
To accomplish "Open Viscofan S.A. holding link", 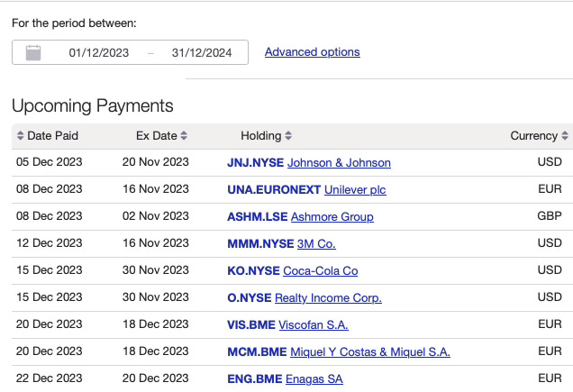I will point(314,325).
